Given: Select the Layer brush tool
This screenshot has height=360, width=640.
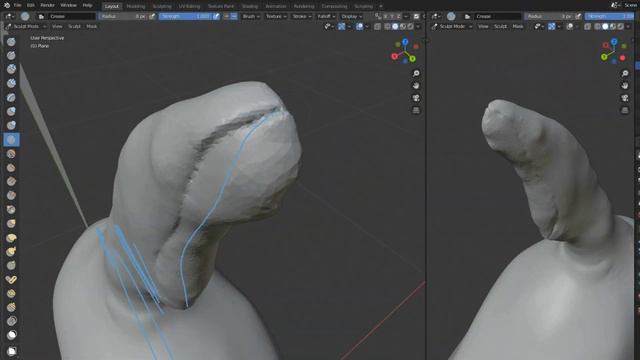Looking at the screenshot, I should pos(11,98).
